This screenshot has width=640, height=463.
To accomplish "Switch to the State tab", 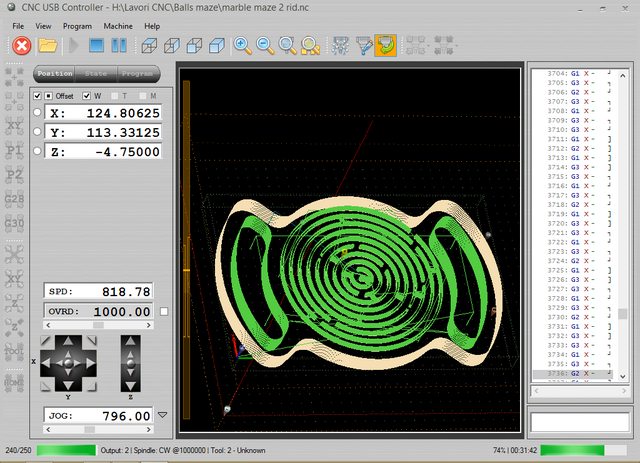I will [x=97, y=73].
